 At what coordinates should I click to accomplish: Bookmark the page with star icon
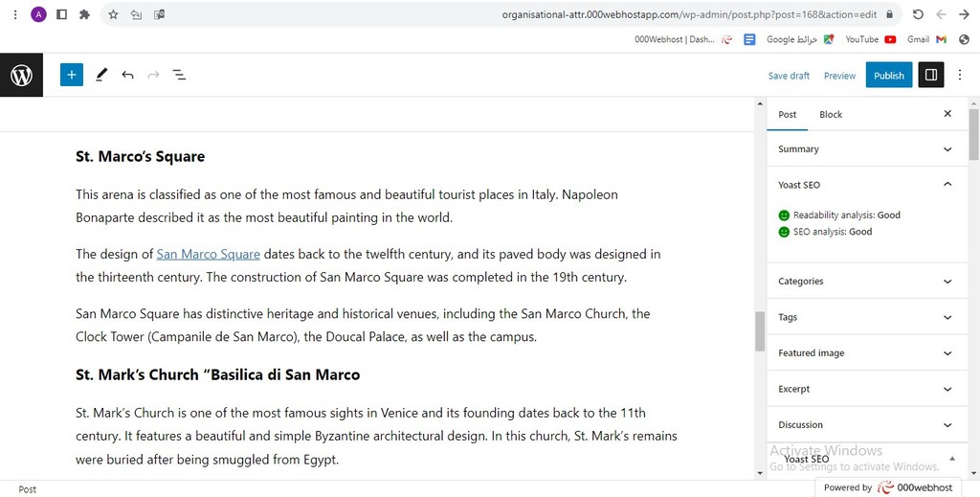coord(113,14)
